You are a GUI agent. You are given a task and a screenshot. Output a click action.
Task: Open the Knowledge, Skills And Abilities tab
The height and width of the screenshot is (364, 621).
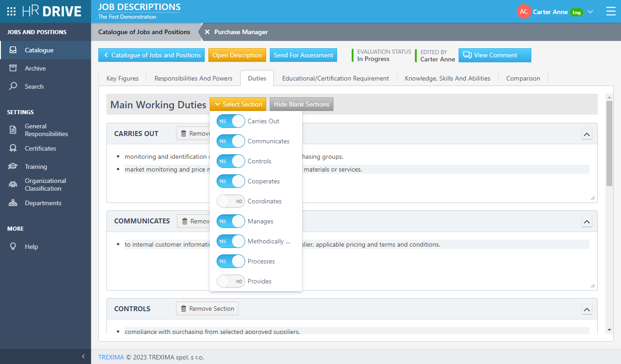click(447, 78)
